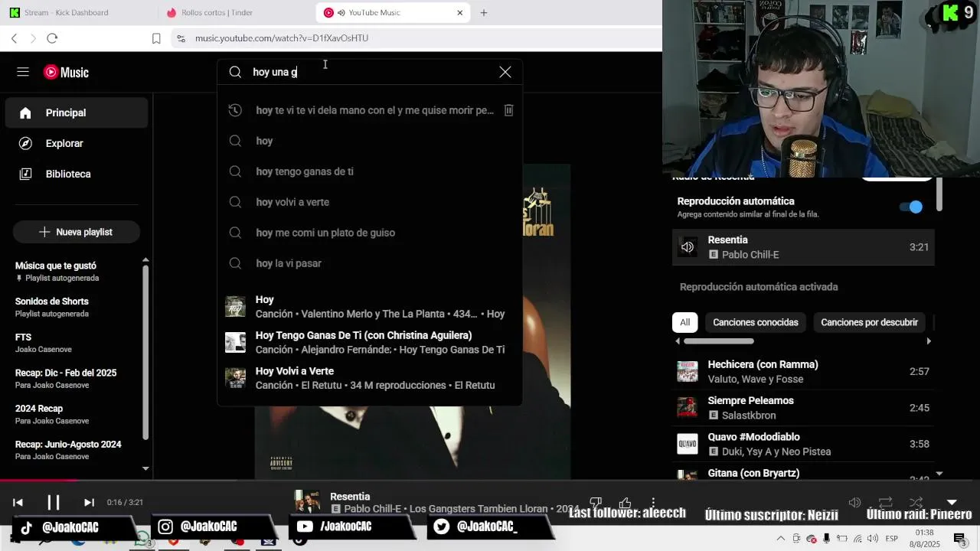
Task: Select the 'hoy' search suggestion
Action: [370, 141]
